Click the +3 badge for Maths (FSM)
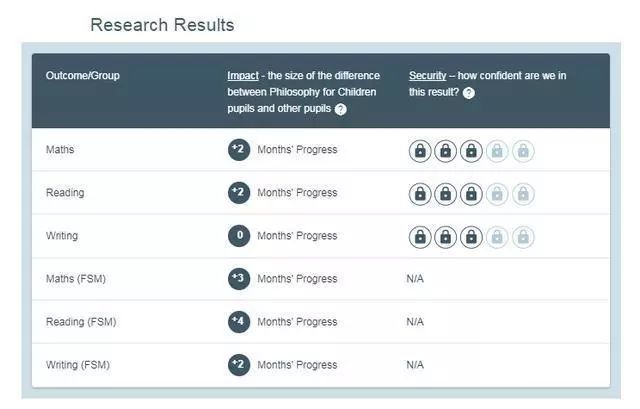This screenshot has width=640, height=409. pyautogui.click(x=239, y=279)
